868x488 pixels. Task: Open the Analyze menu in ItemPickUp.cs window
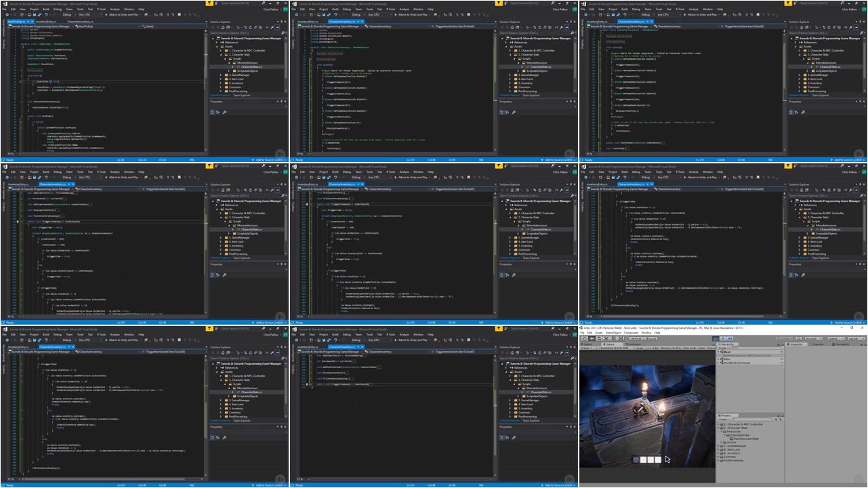[115, 9]
